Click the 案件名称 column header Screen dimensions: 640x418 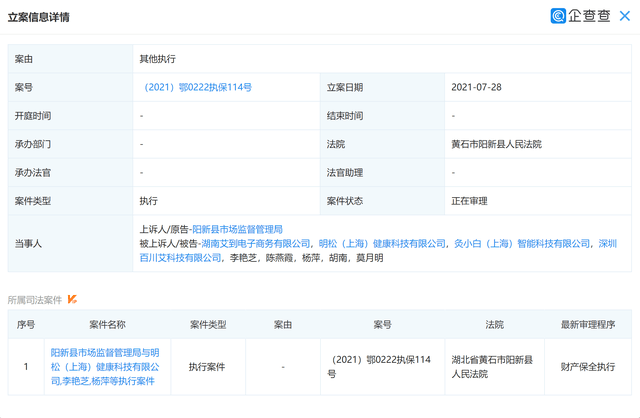tap(107, 325)
